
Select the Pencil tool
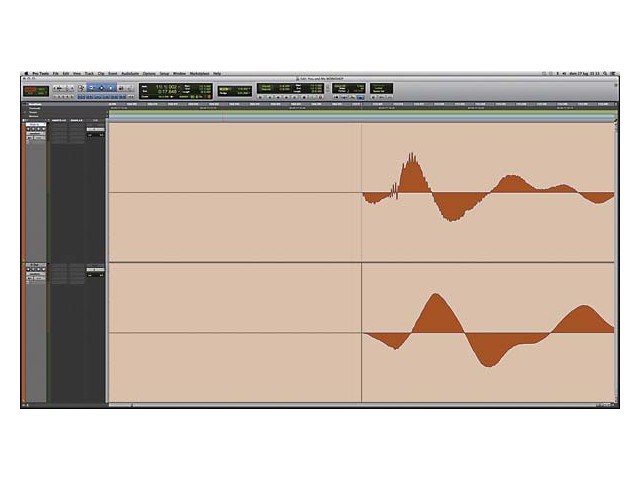coord(129,88)
